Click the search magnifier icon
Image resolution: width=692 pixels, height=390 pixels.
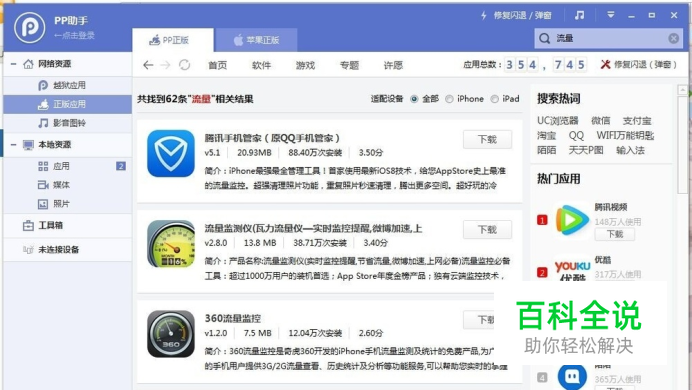(x=545, y=38)
